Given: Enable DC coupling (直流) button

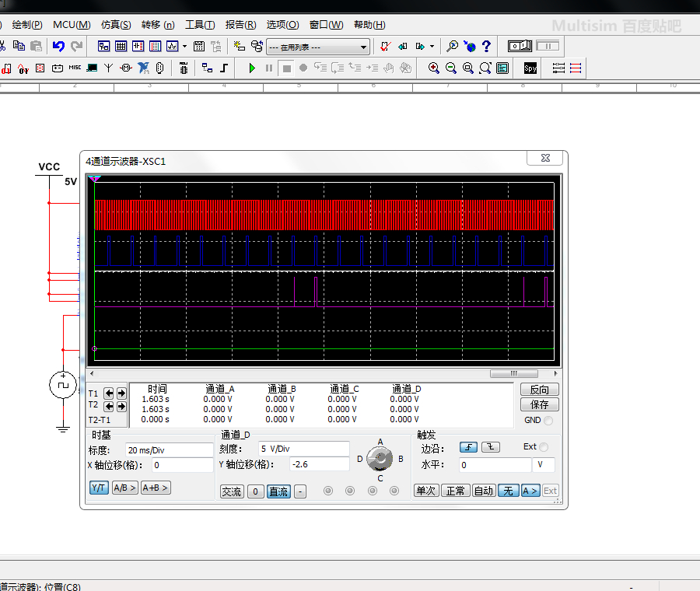Looking at the screenshot, I should click(x=278, y=491).
